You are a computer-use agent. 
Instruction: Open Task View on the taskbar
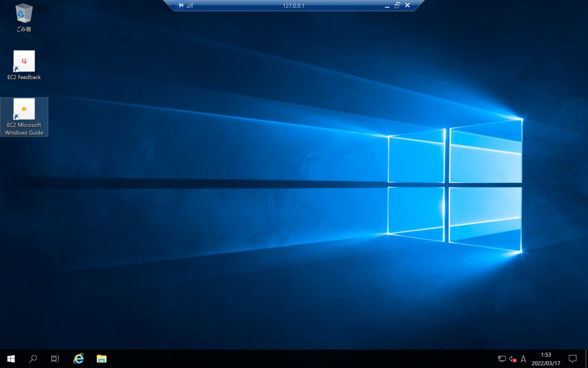click(55, 359)
